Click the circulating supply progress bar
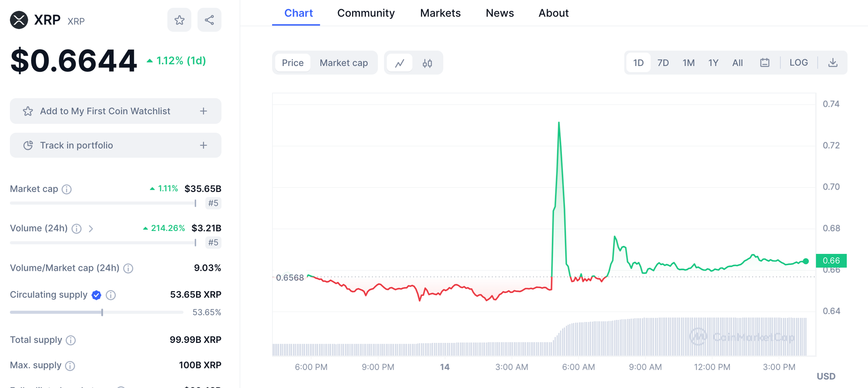868x388 pixels. click(x=96, y=312)
